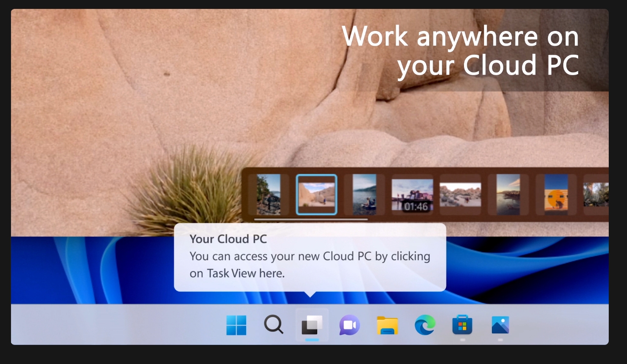The height and width of the screenshot is (364, 627).
Task: Open taskbar Search magnifier
Action: 274,325
